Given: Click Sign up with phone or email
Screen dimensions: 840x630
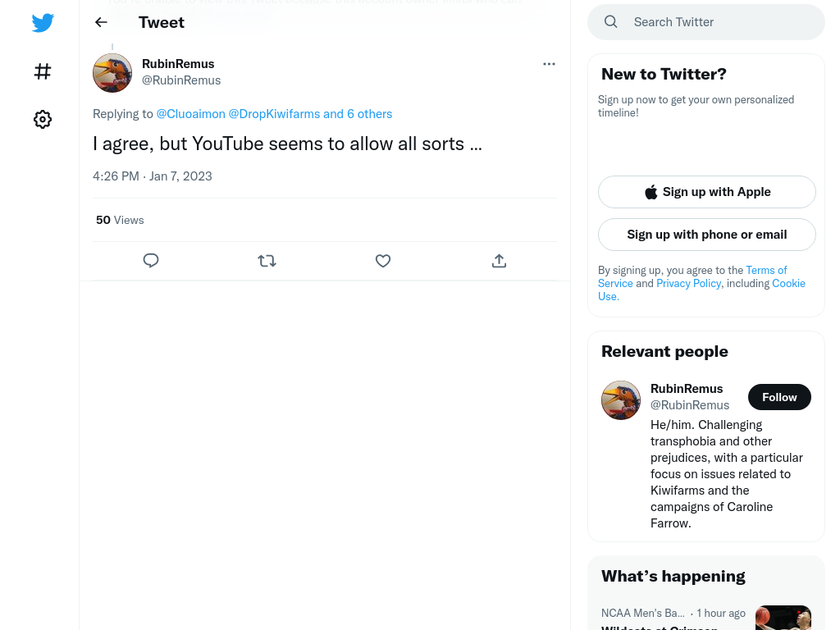Looking at the screenshot, I should [706, 235].
